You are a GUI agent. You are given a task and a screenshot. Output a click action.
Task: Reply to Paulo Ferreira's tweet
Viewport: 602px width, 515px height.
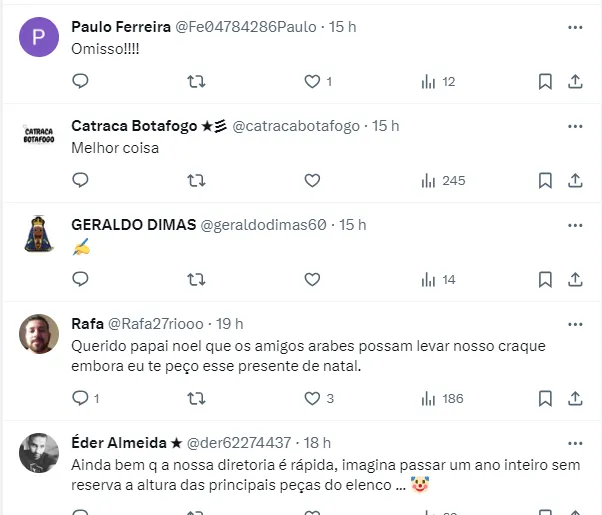[80, 81]
